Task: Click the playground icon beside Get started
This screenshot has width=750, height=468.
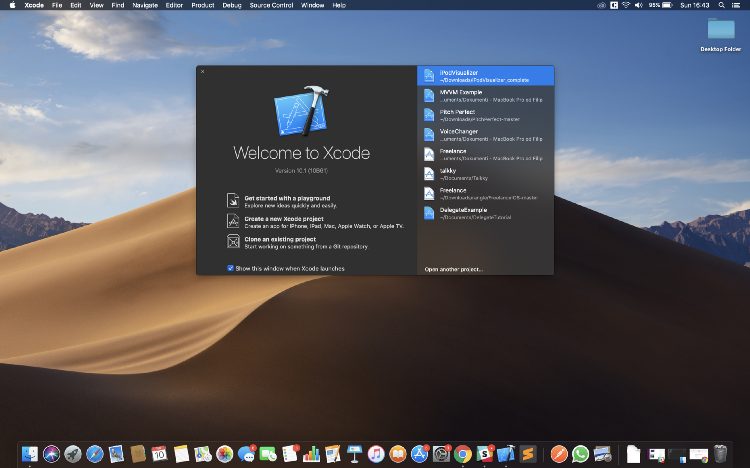Action: 233,200
